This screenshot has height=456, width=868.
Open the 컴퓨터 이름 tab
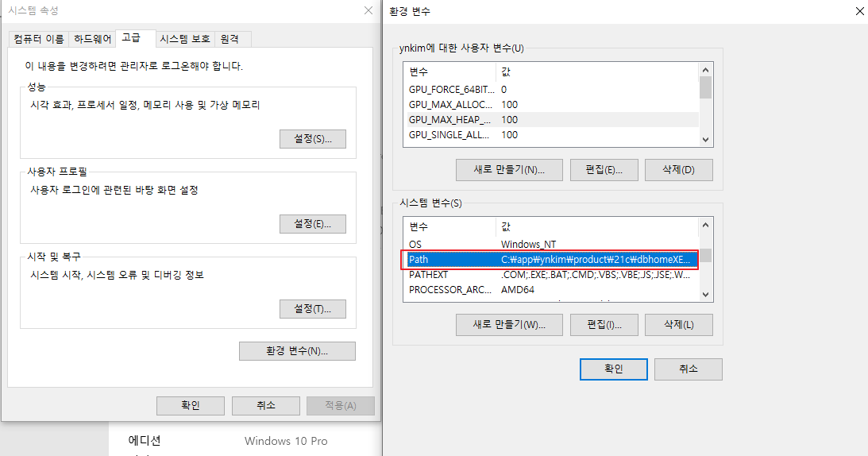[x=39, y=39]
